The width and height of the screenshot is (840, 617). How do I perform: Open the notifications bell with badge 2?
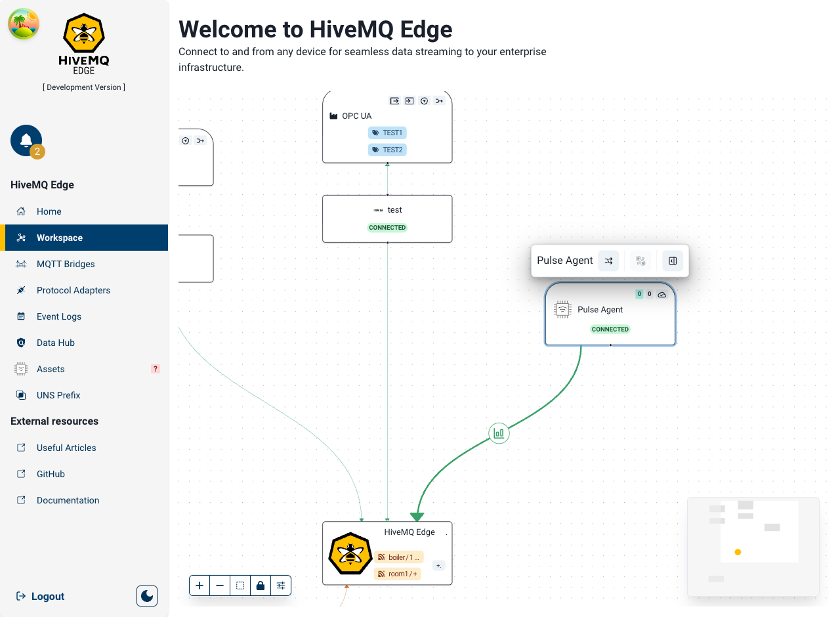point(26,140)
